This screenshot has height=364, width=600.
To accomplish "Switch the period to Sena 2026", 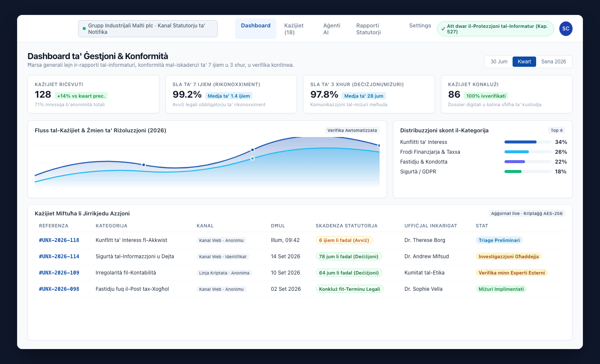I will (x=553, y=62).
